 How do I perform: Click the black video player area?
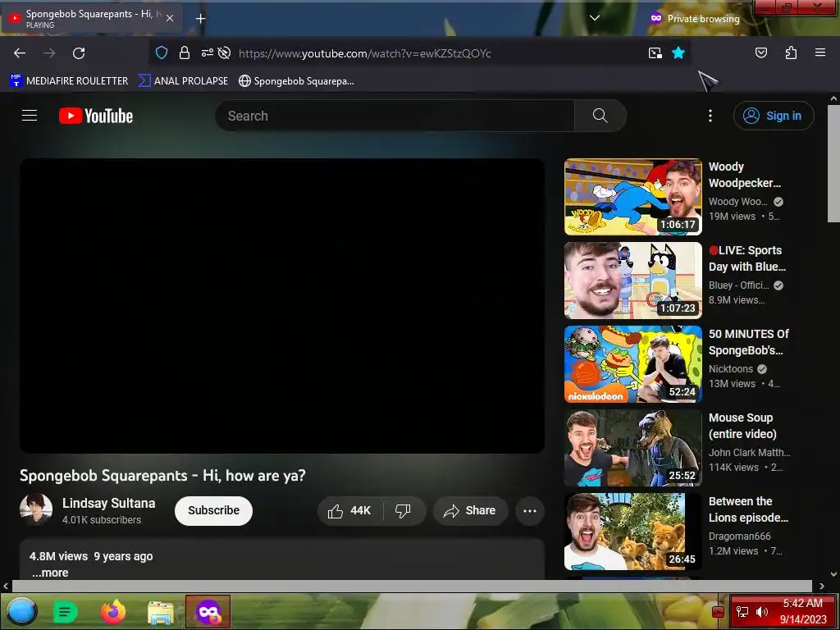click(x=282, y=306)
